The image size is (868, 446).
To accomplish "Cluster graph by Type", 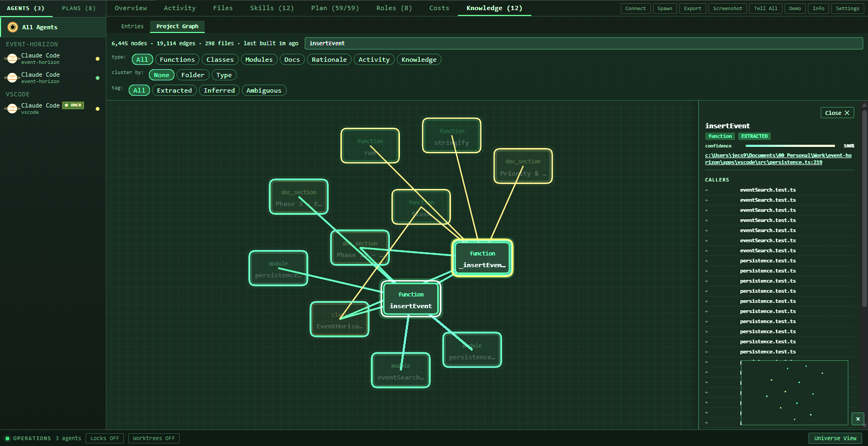I will 224,75.
